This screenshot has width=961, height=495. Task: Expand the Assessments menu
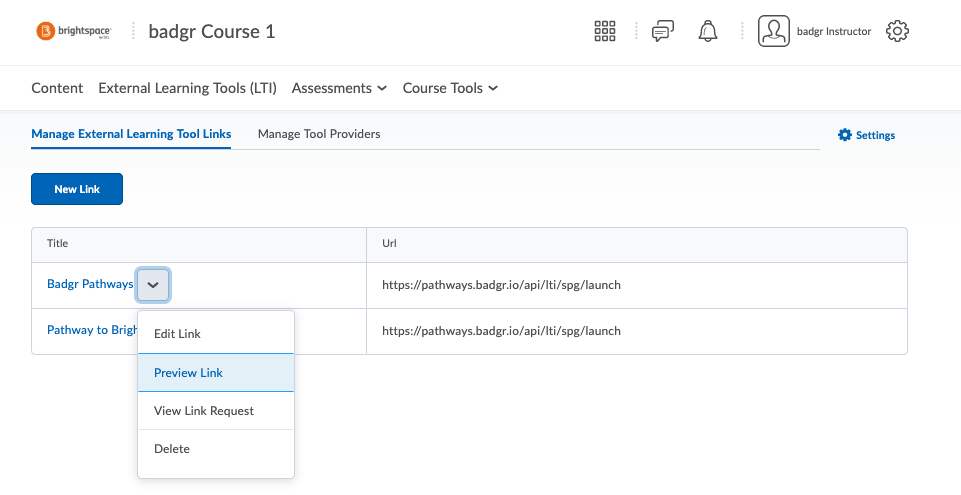(339, 88)
